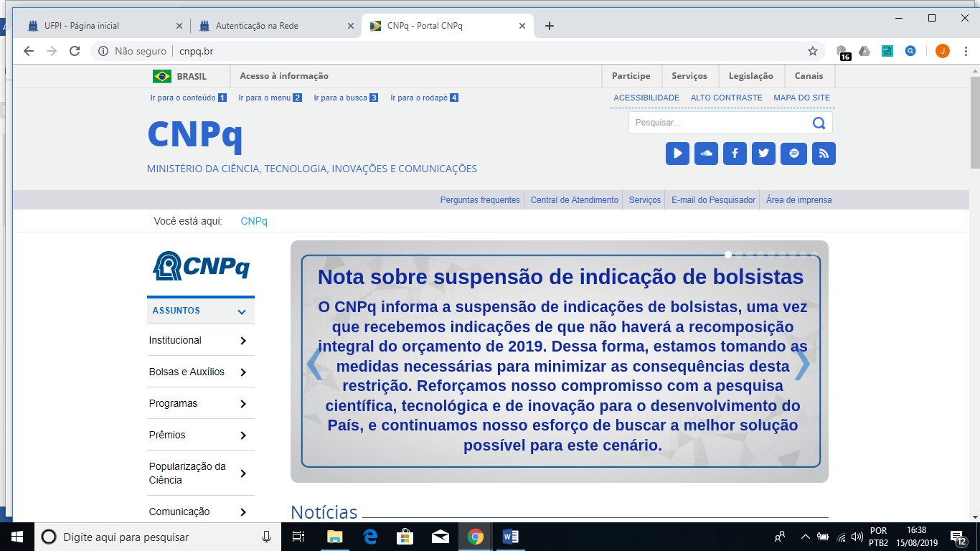
Task: Open Word from the taskbar
Action: (511, 537)
